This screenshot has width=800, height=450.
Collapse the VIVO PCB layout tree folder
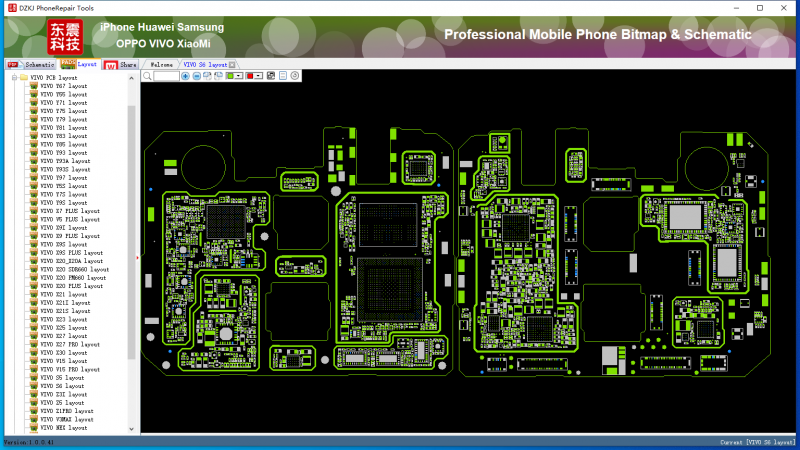coord(13,77)
